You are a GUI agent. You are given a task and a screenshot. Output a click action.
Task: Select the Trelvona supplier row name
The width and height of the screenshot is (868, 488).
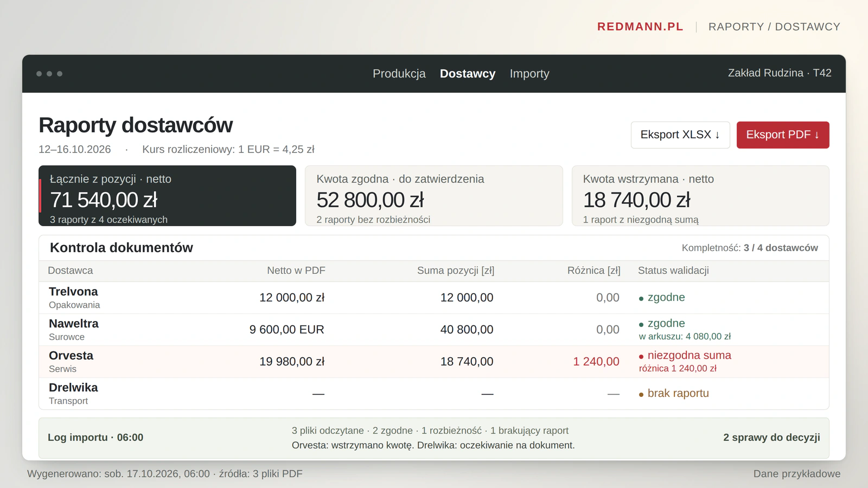coord(73,292)
